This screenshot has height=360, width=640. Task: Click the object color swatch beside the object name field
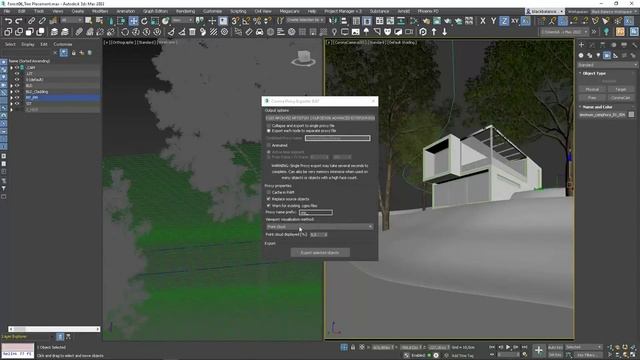point(631,115)
